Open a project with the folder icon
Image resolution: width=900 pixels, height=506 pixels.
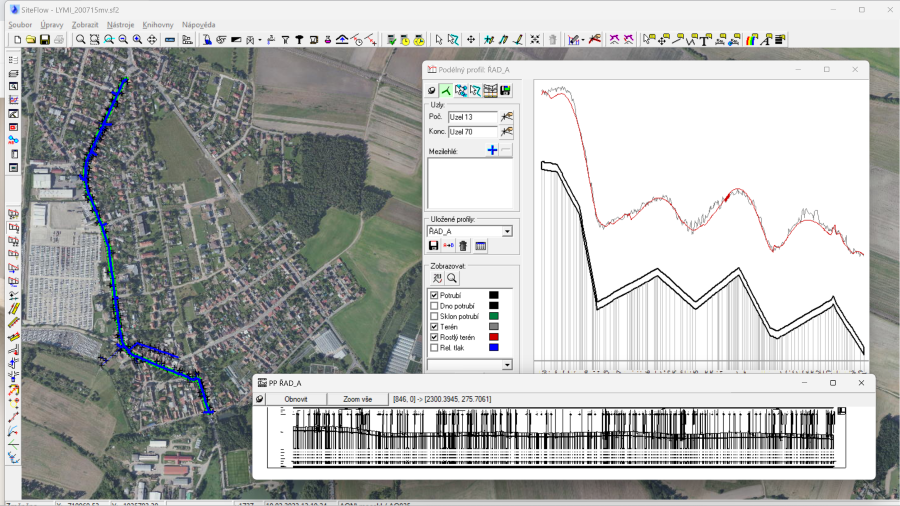tap(30, 40)
